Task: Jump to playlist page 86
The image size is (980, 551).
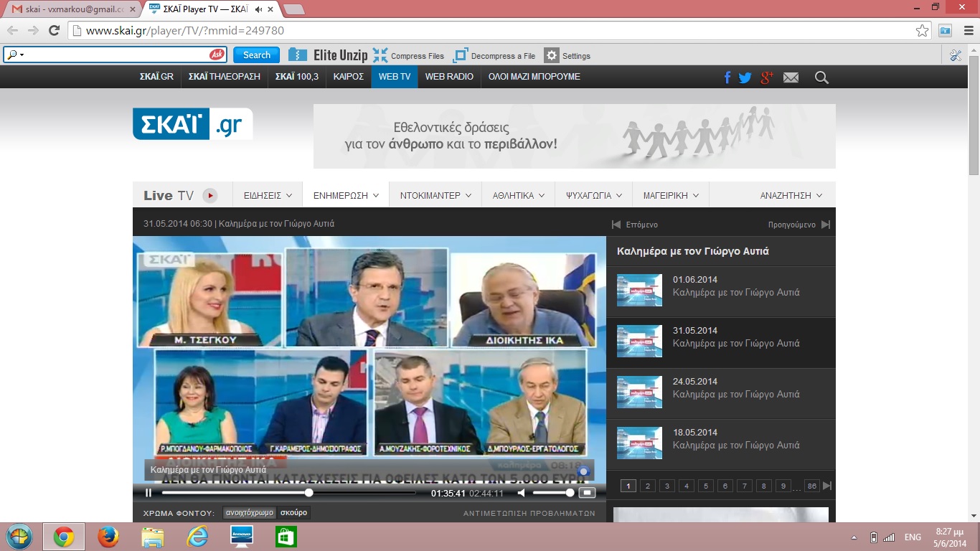Action: click(x=812, y=486)
